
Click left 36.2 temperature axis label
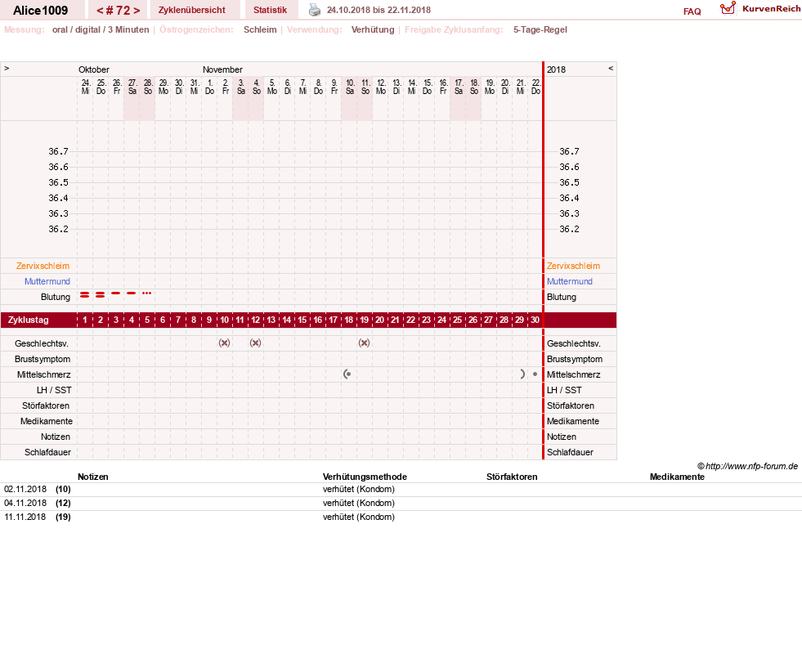(x=58, y=229)
